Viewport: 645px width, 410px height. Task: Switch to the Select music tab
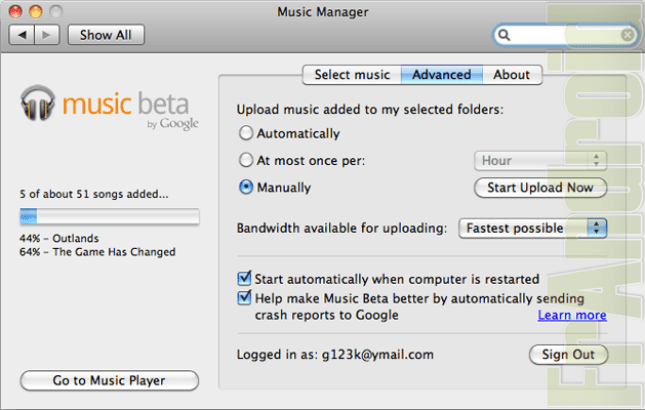coord(352,75)
